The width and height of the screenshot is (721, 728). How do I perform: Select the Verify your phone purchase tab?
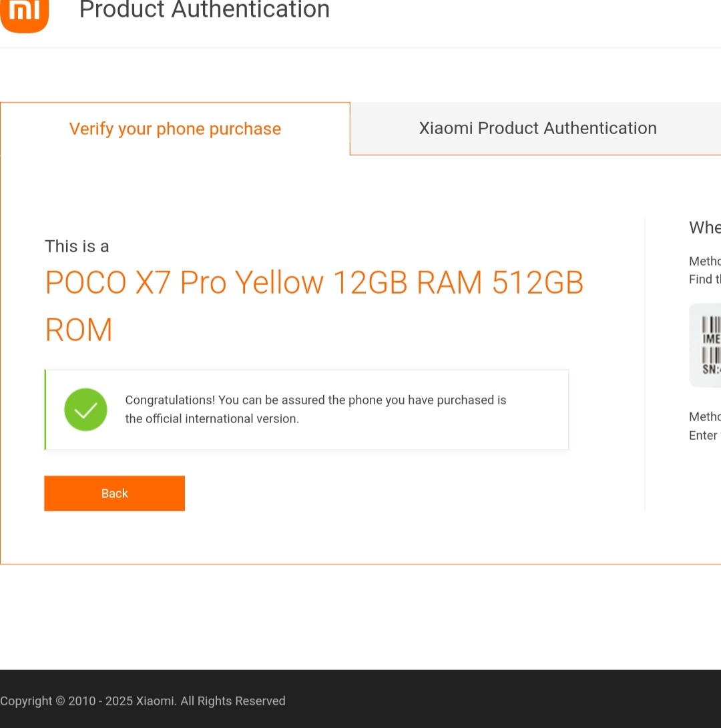[175, 129]
